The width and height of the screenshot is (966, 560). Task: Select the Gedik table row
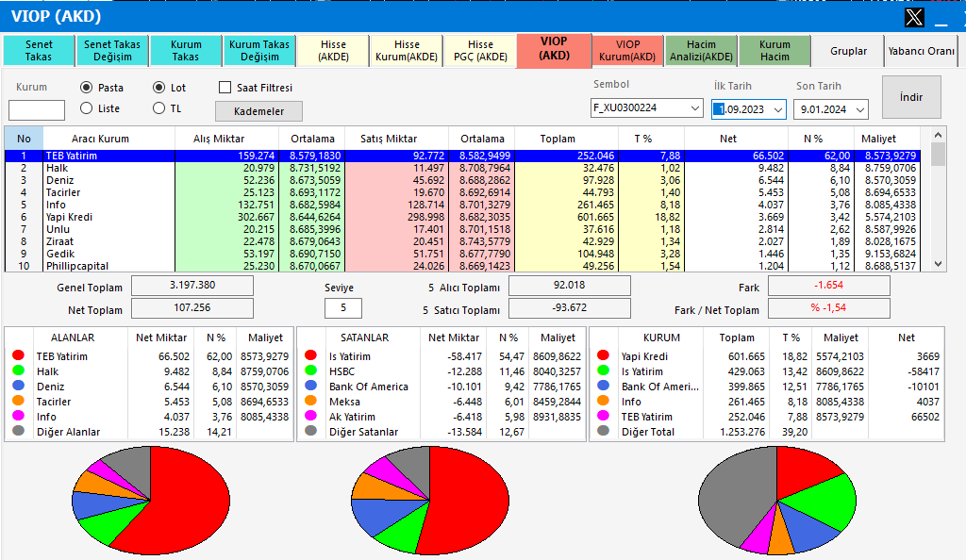point(462,254)
